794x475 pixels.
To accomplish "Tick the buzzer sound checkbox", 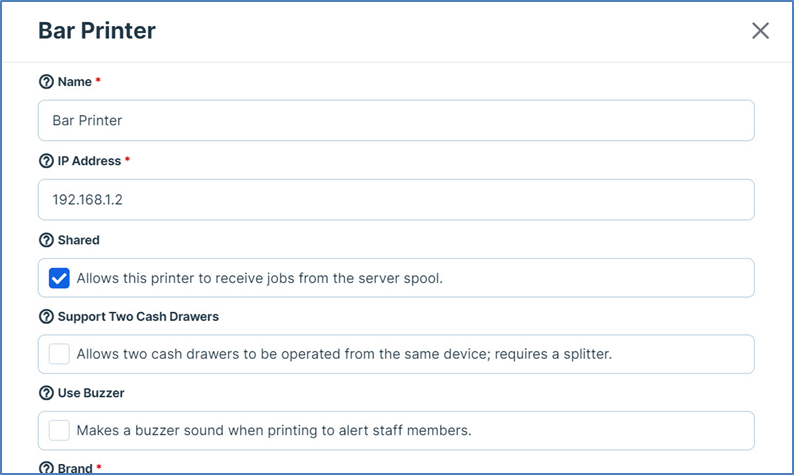I will pos(60,431).
